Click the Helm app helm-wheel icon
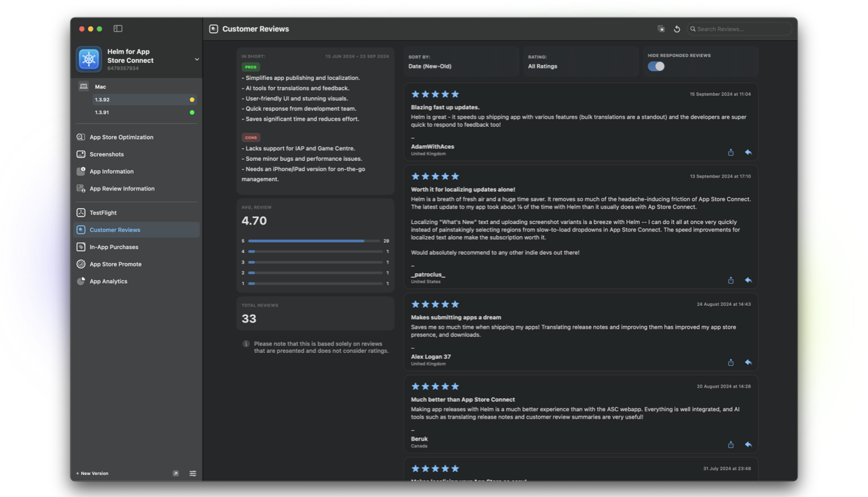 point(89,59)
